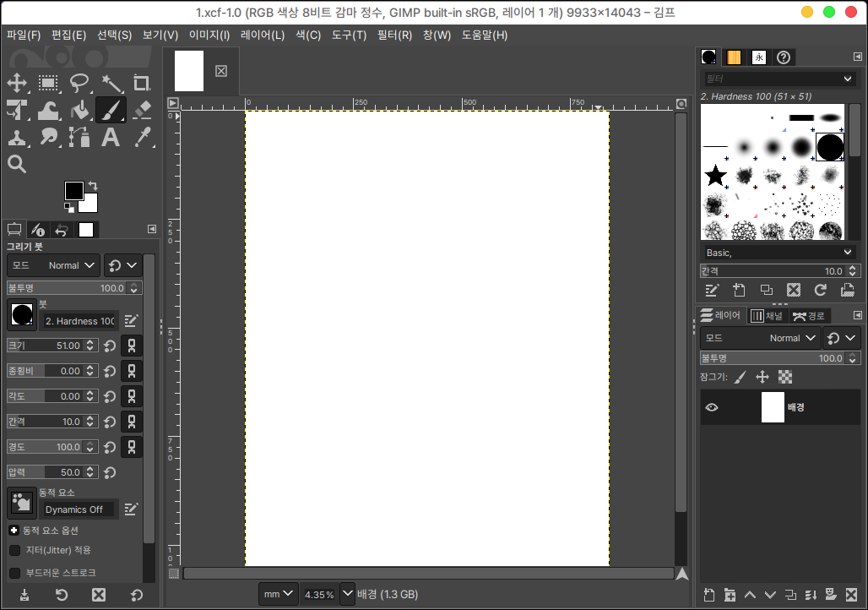
Task: Select the Eraser tool
Action: tap(141, 110)
